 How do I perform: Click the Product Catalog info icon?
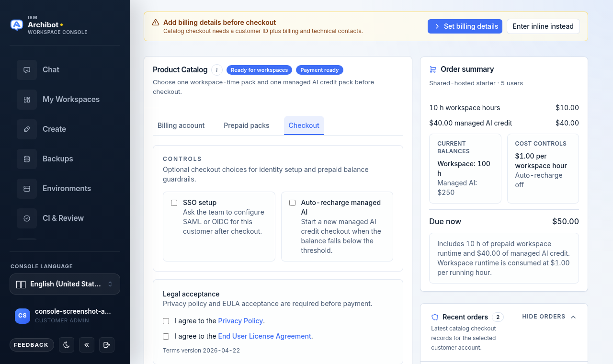tap(217, 70)
